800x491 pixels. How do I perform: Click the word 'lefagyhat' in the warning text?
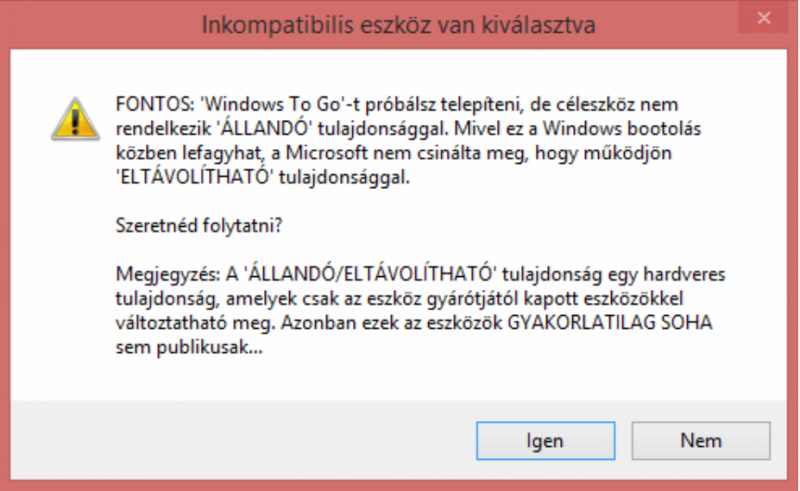click(222, 153)
